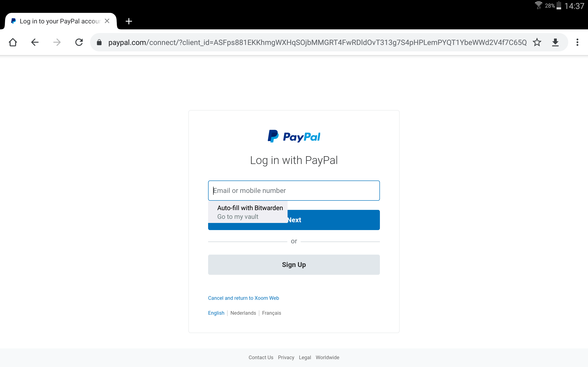Click the forward navigation arrow

(57, 42)
